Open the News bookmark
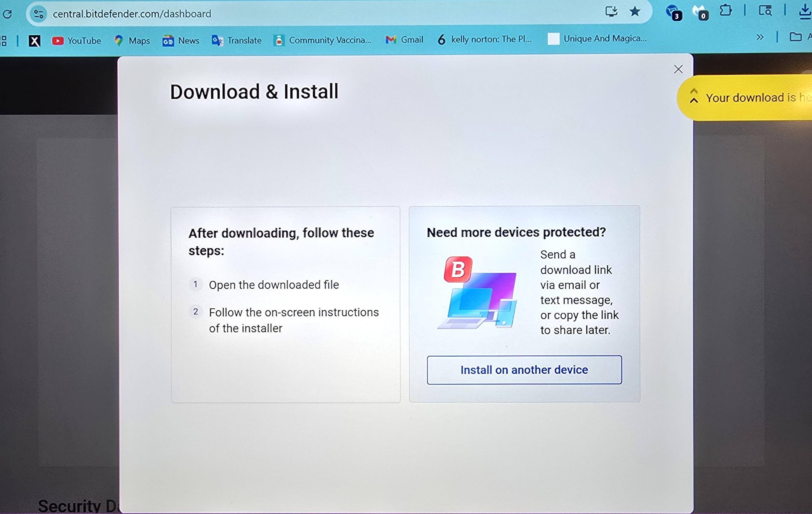This screenshot has height=514, width=812. coord(181,41)
